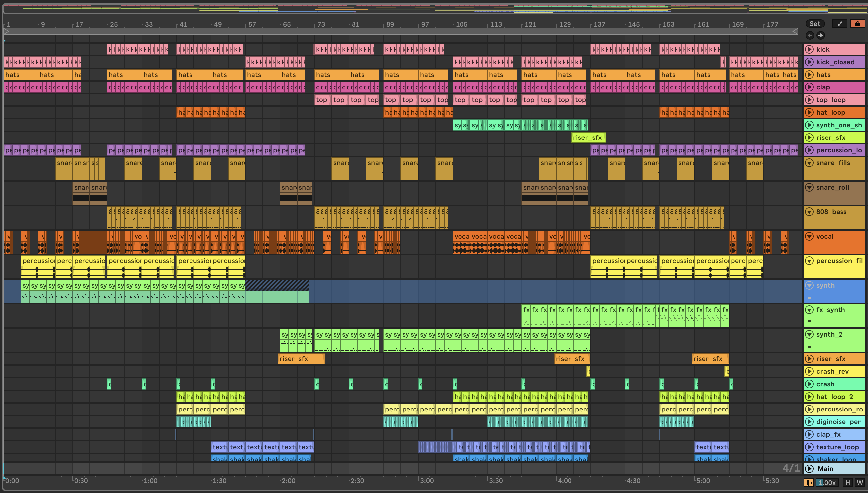Open automation menu icon on fx_synth track
868x493 pixels.
pos(809,322)
